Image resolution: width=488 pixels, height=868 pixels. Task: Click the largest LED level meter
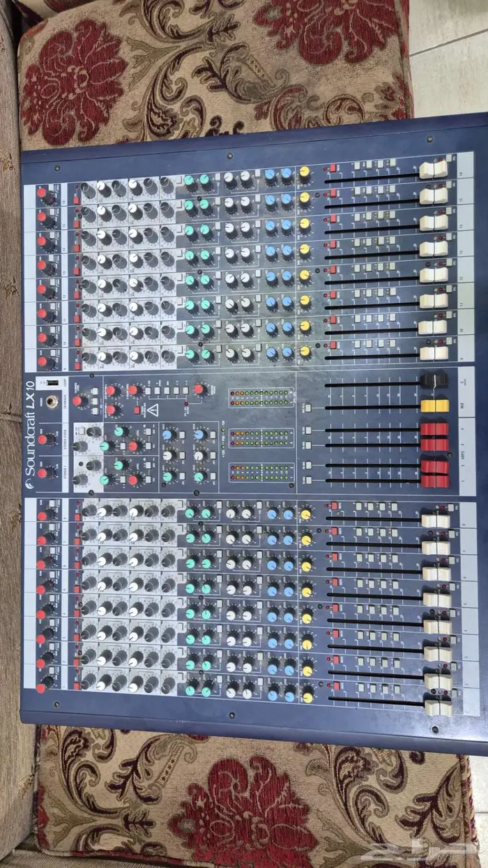pos(261,398)
